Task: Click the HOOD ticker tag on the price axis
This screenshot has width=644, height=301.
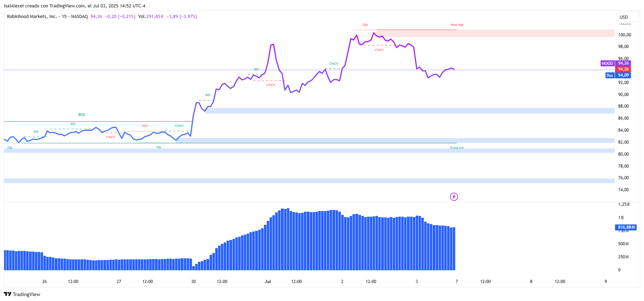Action: click(x=607, y=64)
